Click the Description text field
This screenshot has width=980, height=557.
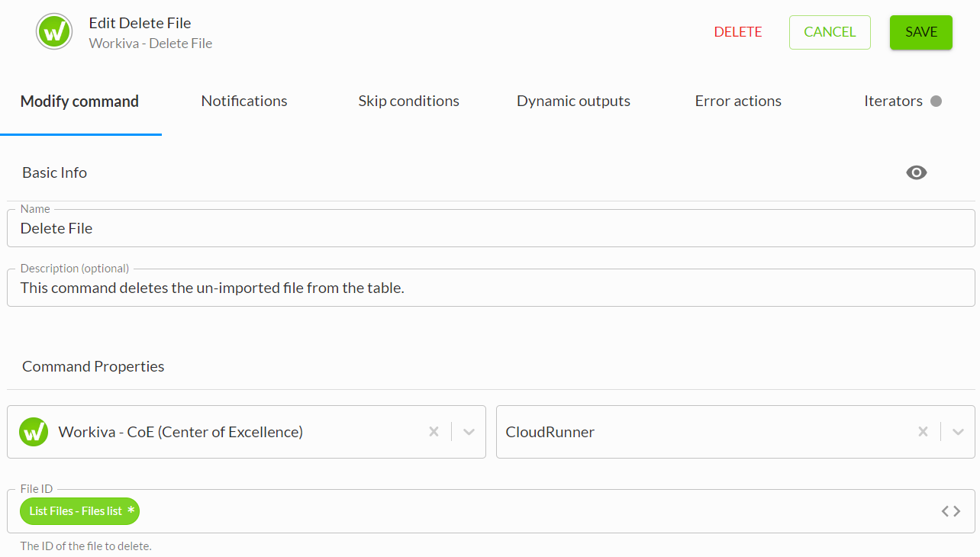(491, 288)
